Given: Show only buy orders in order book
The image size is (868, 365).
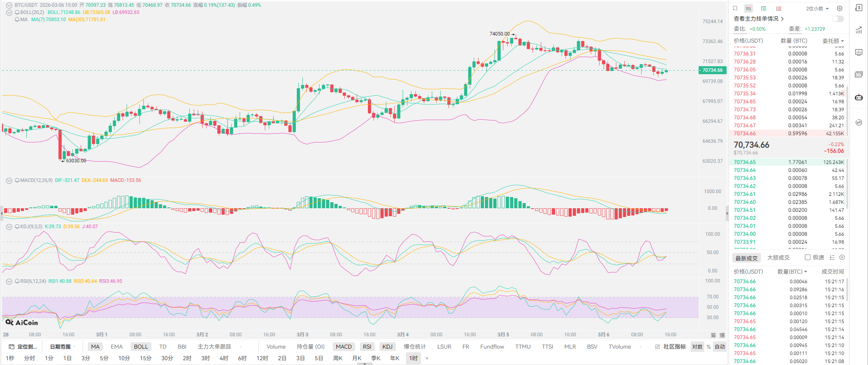Looking at the screenshot, I should coord(763,8).
